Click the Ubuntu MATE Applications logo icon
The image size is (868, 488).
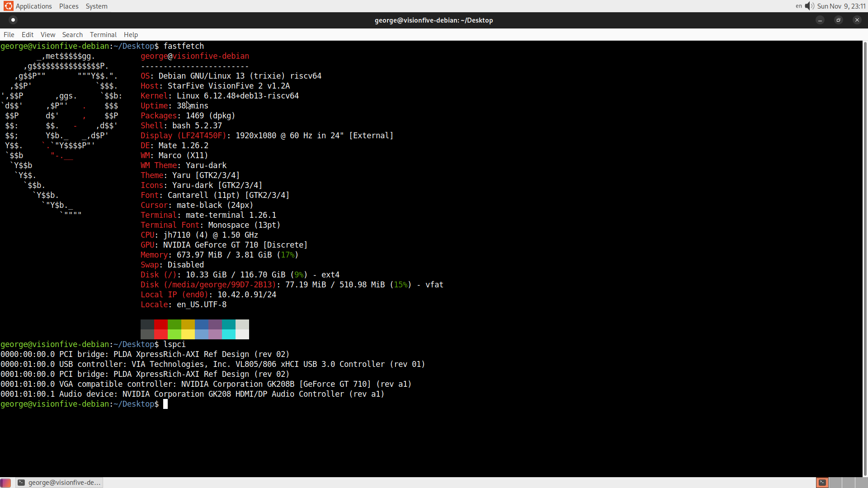click(x=8, y=6)
